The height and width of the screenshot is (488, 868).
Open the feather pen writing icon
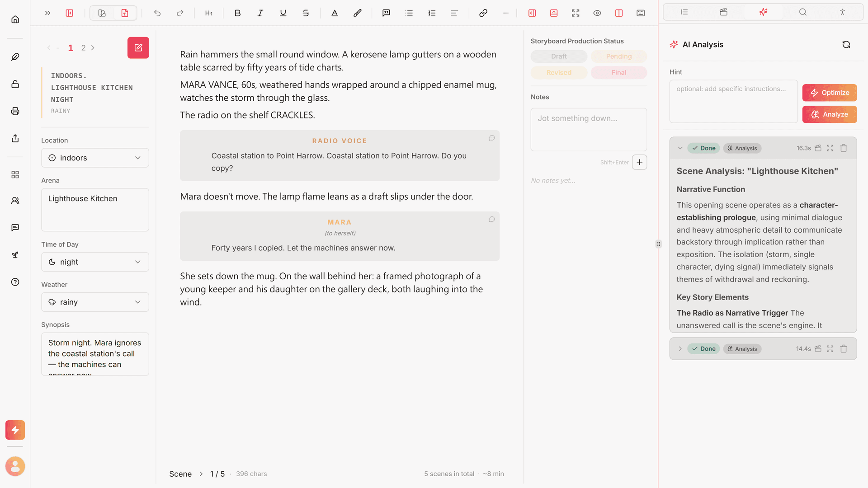coord(15,57)
